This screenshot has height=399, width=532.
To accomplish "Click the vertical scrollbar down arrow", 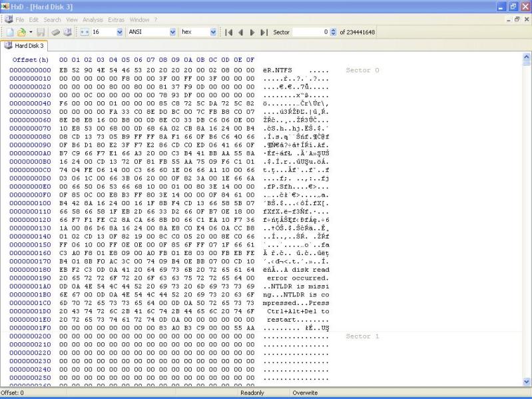I will coord(527,382).
